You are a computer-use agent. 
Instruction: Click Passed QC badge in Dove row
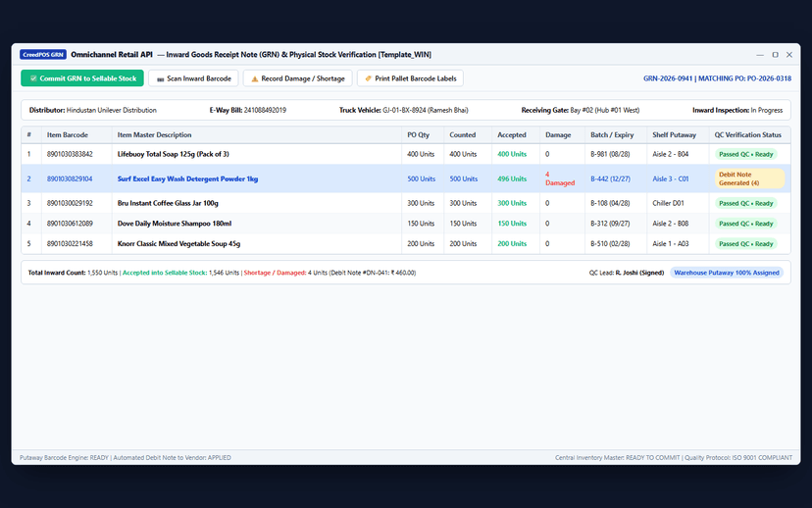tap(745, 224)
